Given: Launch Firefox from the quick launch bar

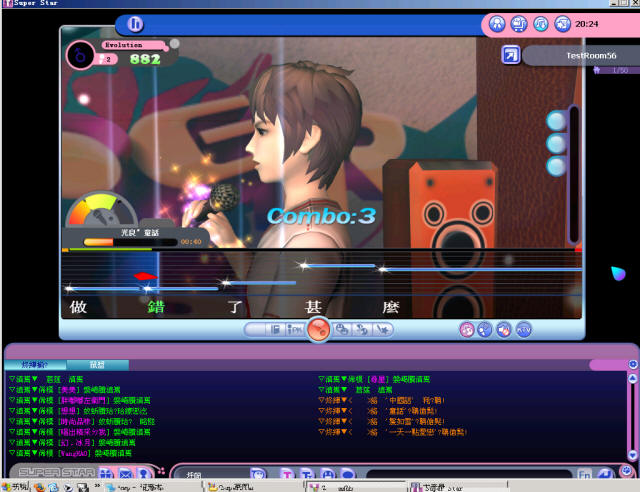Looking at the screenshot, I should [x=39, y=486].
